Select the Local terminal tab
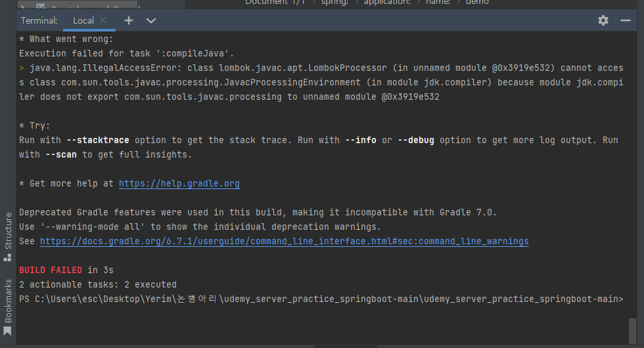This screenshot has width=644, height=348. [83, 20]
